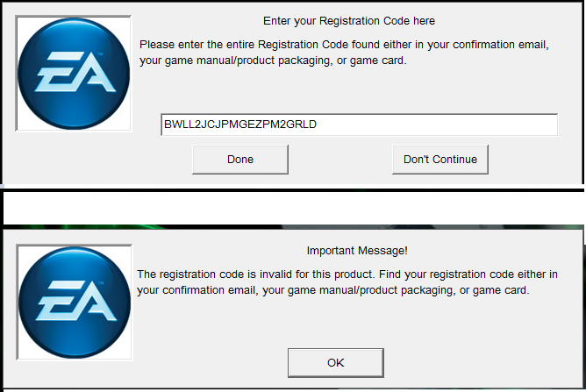Click second line of the invalid code message
Image resolution: width=586 pixels, height=392 pixels.
[x=333, y=290]
